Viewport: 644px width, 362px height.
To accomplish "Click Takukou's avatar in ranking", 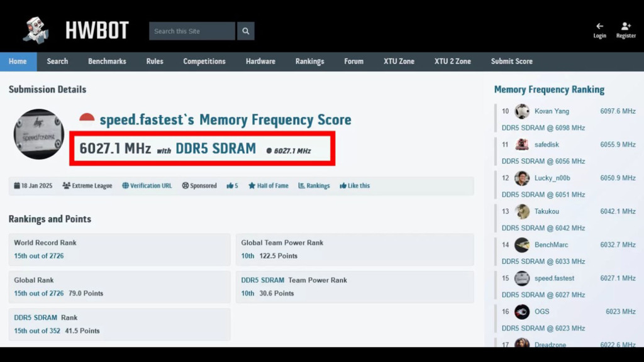I will tap(522, 211).
